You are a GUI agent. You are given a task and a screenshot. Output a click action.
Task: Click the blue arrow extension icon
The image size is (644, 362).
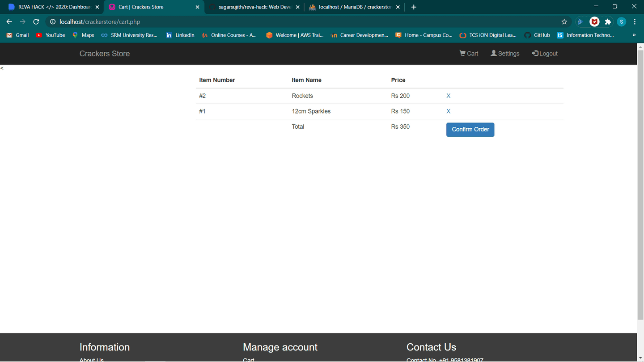pyautogui.click(x=580, y=21)
